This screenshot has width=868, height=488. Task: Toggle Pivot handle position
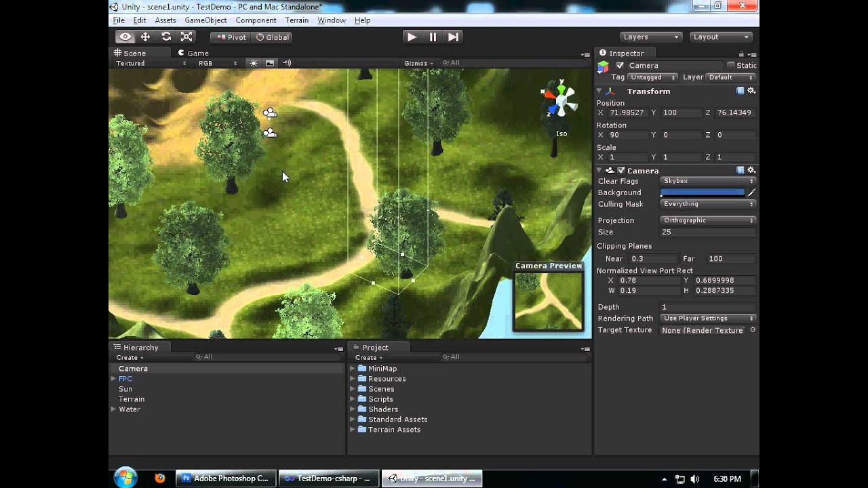click(x=231, y=37)
